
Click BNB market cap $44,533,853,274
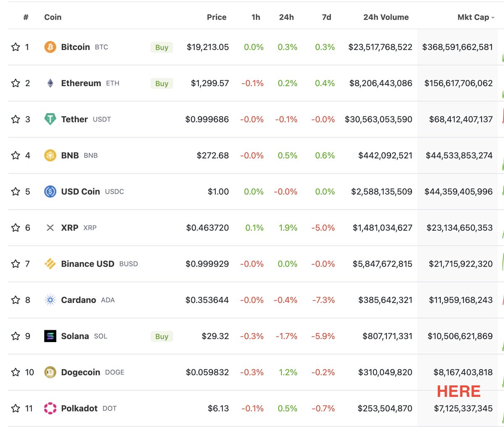pyautogui.click(x=459, y=156)
